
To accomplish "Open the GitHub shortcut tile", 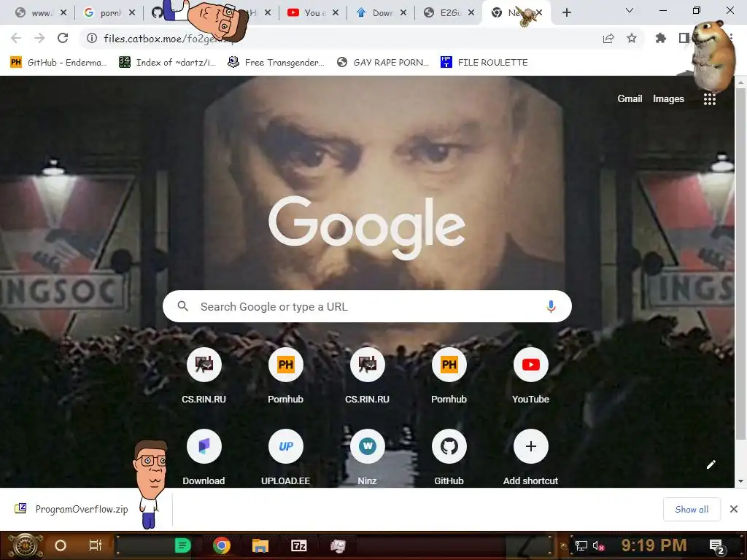I will 449,458.
